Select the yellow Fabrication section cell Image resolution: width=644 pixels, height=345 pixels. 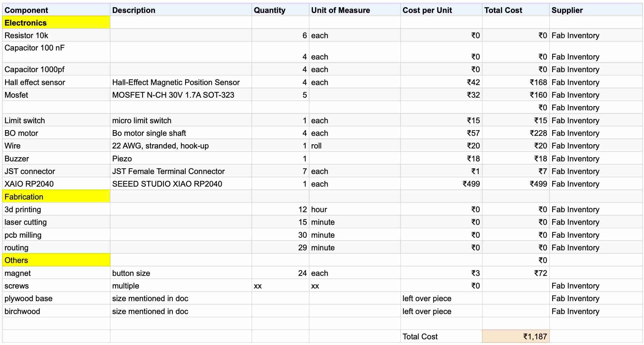click(x=56, y=197)
